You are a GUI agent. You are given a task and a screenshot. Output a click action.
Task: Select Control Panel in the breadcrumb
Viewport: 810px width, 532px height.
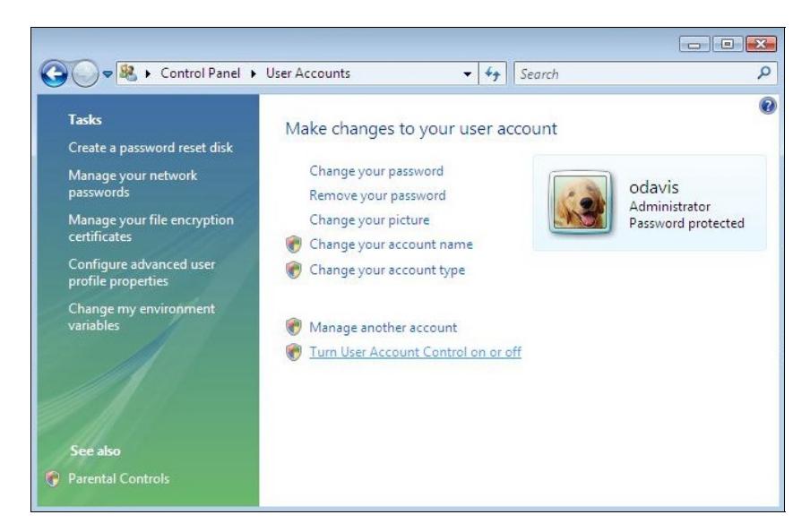pos(200,73)
